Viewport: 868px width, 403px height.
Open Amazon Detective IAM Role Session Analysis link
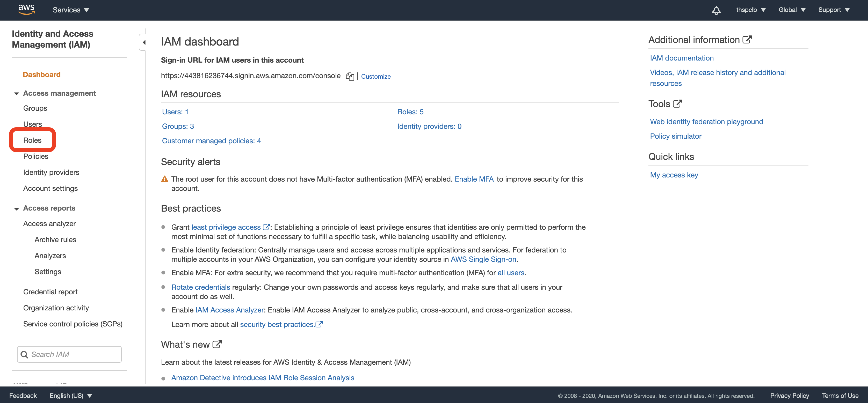tap(263, 378)
